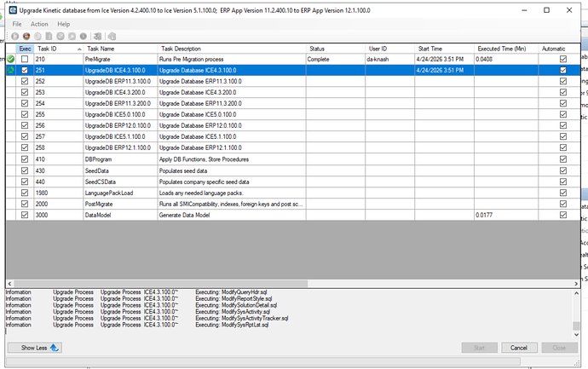
Task: Toggle Automatic checkbox for DataModel row
Action: click(x=563, y=215)
